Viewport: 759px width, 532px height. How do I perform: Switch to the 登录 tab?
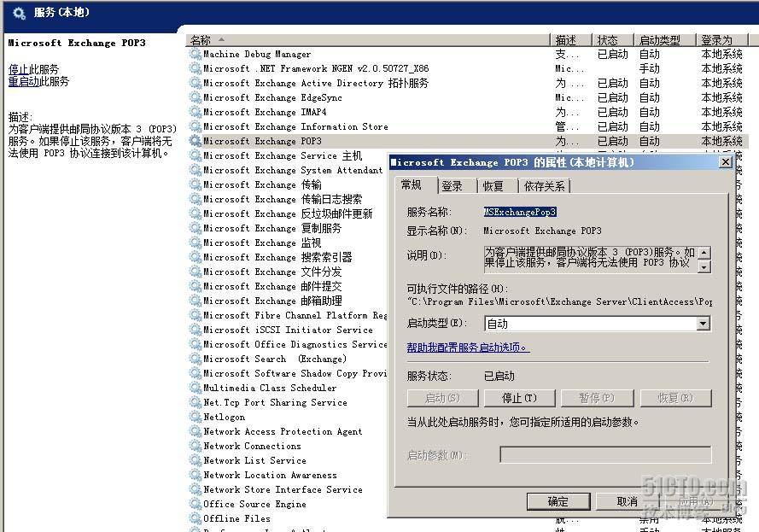click(x=452, y=186)
